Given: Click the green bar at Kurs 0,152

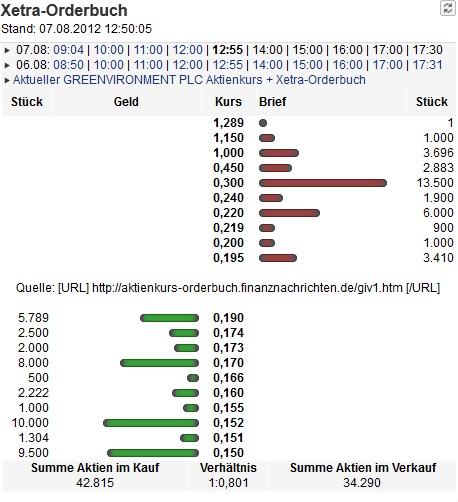Looking at the screenshot, I should pyautogui.click(x=151, y=423).
